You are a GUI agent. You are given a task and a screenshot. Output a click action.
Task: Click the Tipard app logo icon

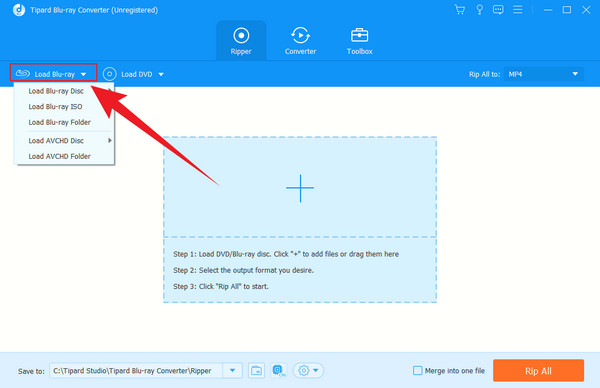click(x=19, y=10)
